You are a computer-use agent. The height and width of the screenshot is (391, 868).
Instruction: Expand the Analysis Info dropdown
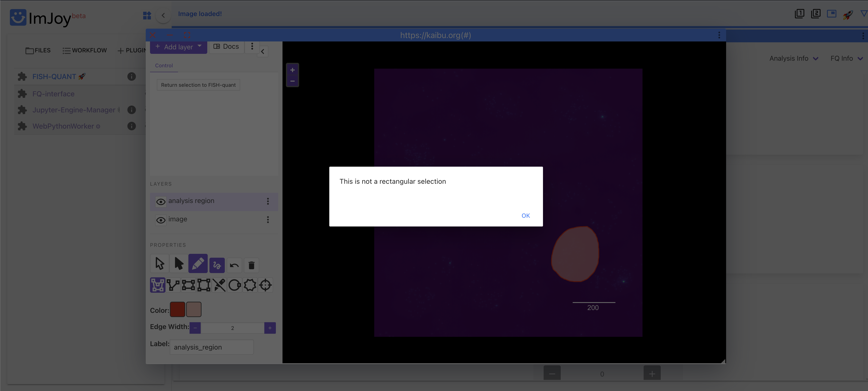pos(794,59)
